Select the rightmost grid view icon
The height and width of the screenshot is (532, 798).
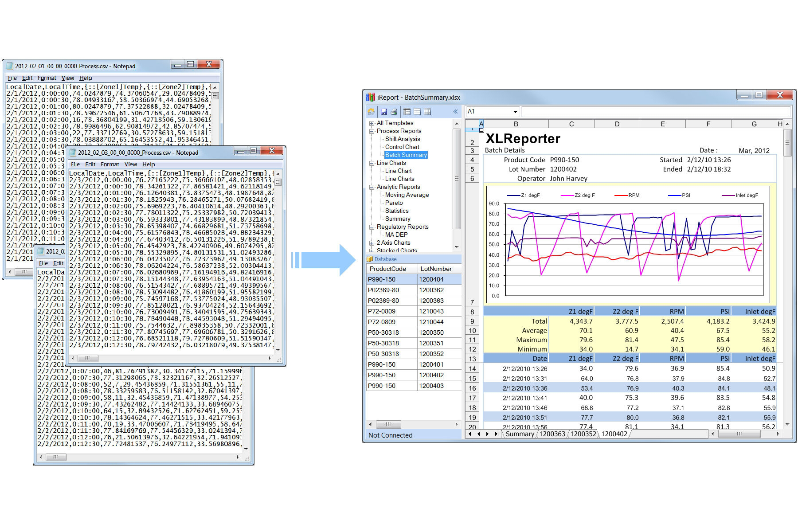pos(427,112)
